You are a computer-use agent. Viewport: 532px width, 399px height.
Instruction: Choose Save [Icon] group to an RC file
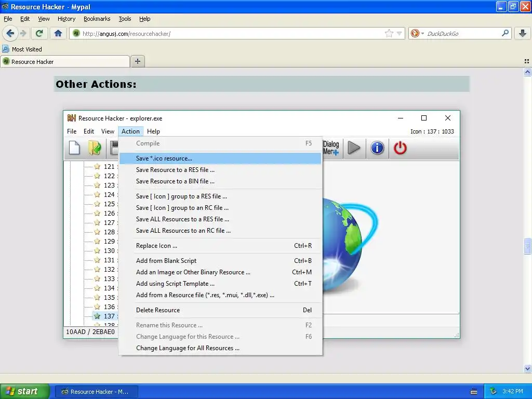220,208
